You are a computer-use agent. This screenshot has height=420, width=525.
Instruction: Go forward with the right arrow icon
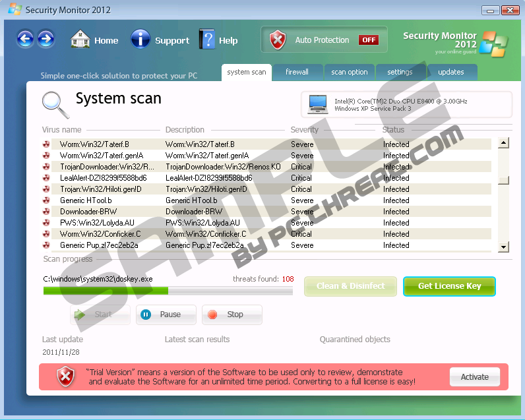[46, 39]
